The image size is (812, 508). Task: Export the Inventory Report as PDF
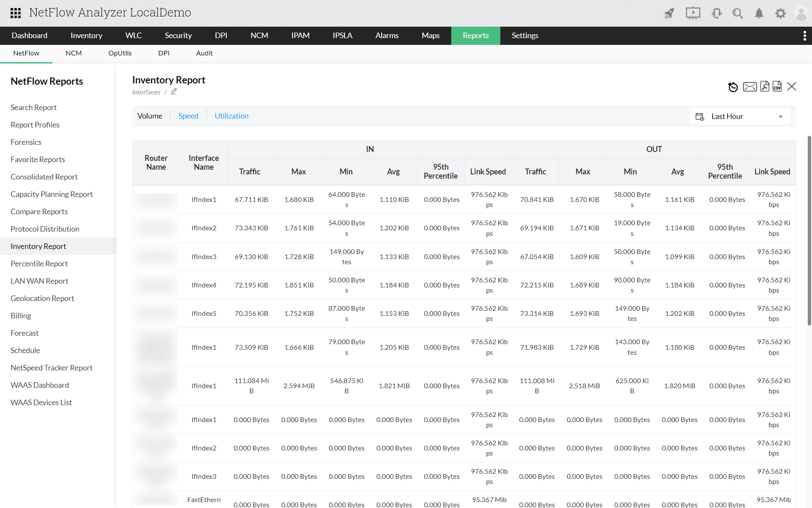[x=764, y=86]
